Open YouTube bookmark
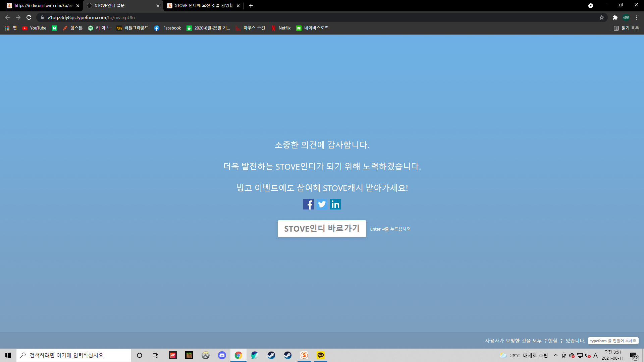 [x=34, y=28]
